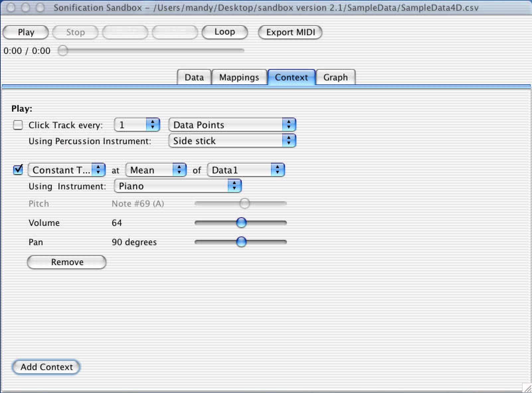The height and width of the screenshot is (393, 532).
Task: Click the Add Context button
Action: [x=46, y=367]
